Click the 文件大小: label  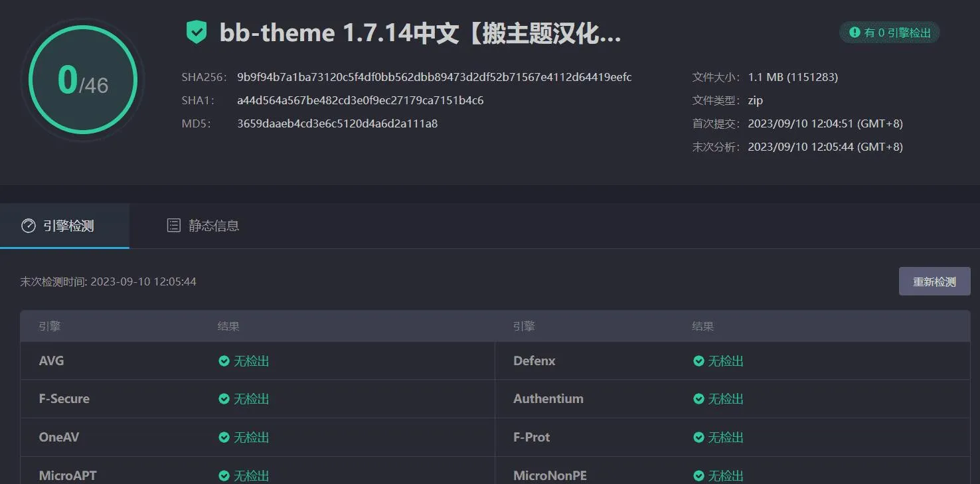[716, 77]
